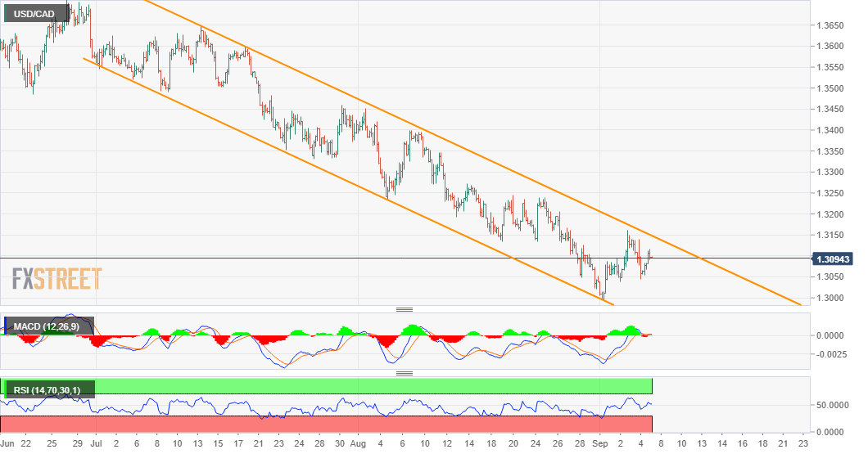Click the RSI red oversold zone band

(328, 424)
